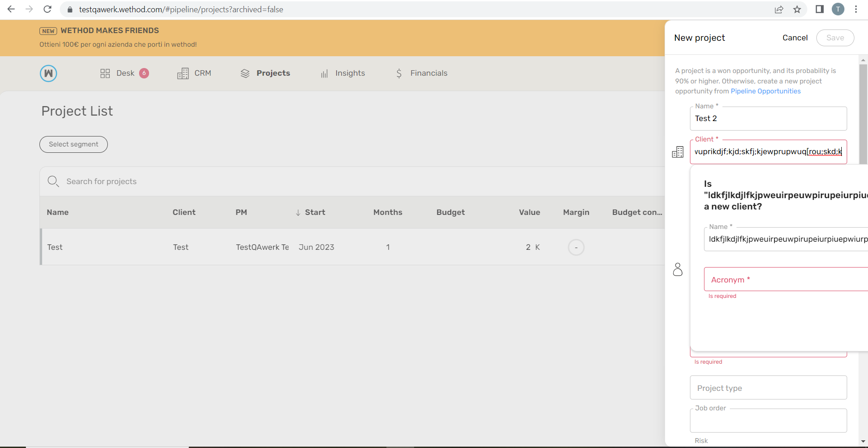Image resolution: width=868 pixels, height=448 pixels.
Task: Click the Months column header
Action: 388,212
